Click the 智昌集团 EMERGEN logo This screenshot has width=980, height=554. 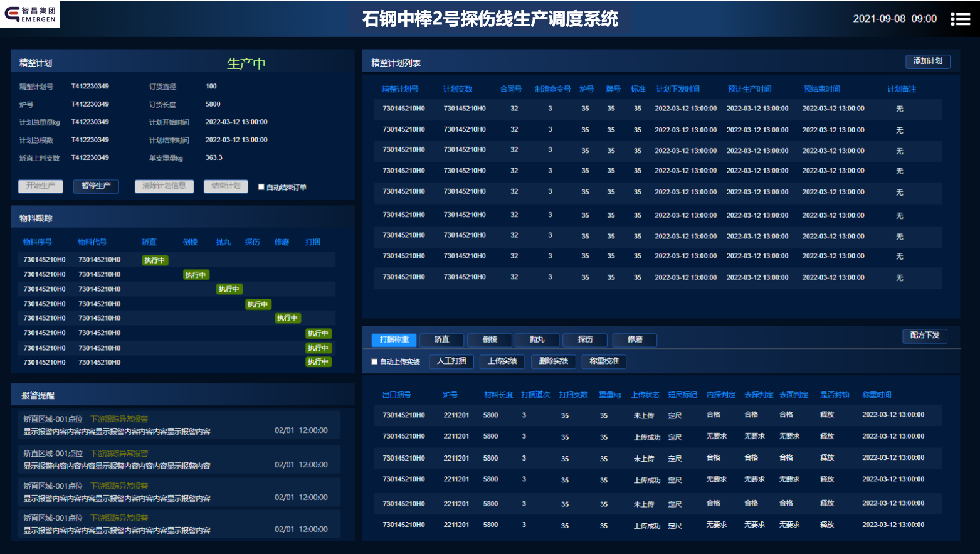pyautogui.click(x=30, y=14)
